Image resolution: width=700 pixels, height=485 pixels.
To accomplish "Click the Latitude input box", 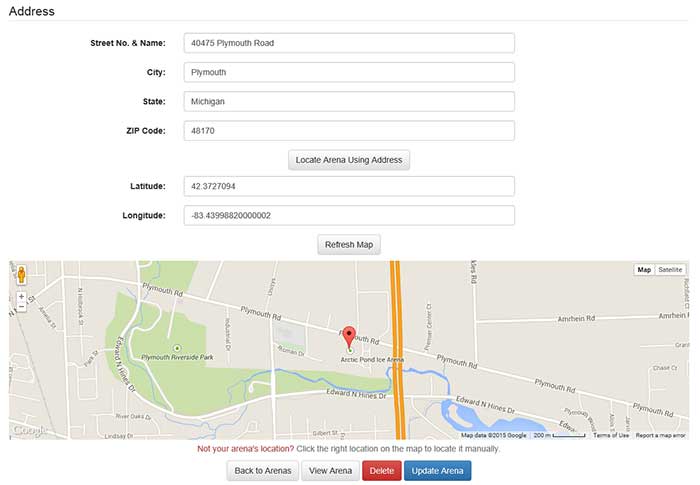I will (x=349, y=186).
